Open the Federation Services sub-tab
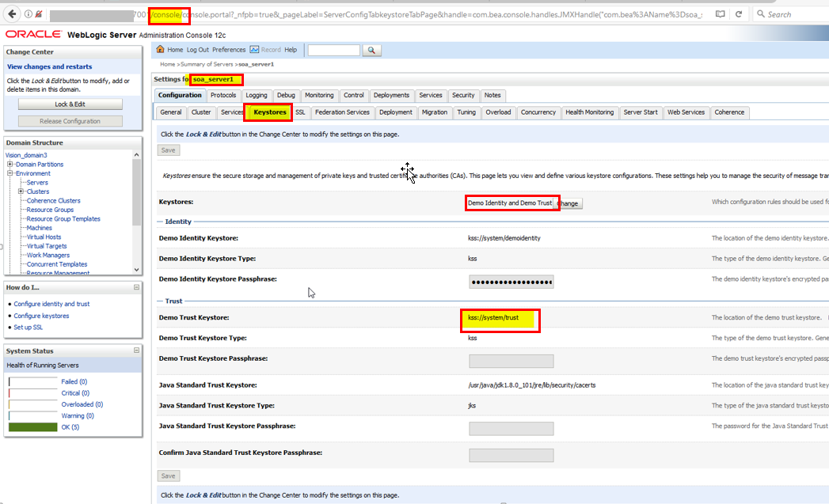Viewport: 829px width, 504px height. click(342, 112)
